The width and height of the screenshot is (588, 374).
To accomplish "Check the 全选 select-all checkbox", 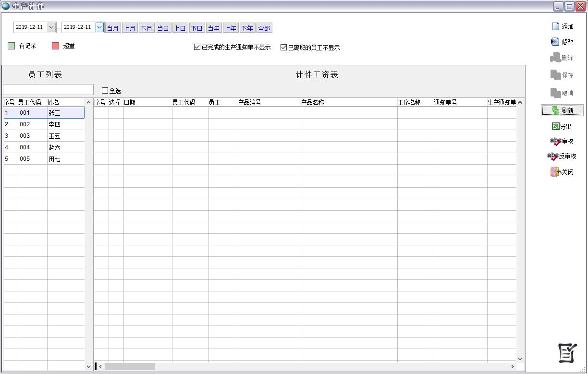I will [105, 90].
